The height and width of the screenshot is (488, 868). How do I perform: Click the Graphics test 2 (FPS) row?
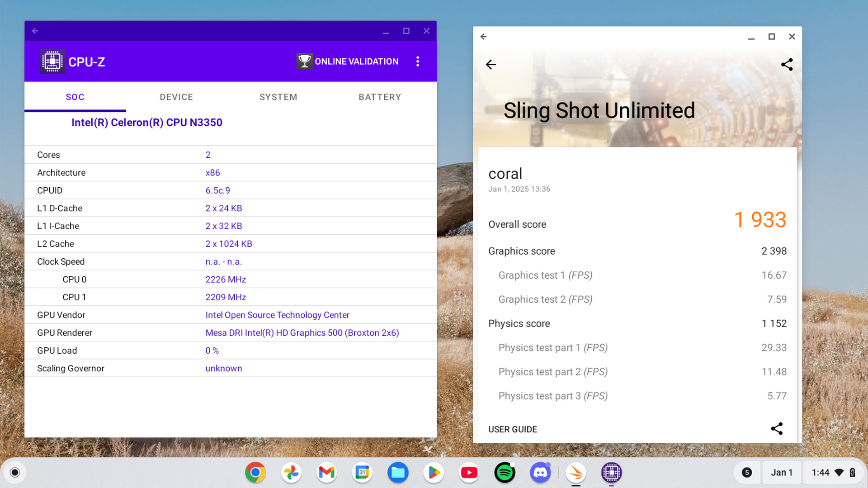(x=637, y=299)
